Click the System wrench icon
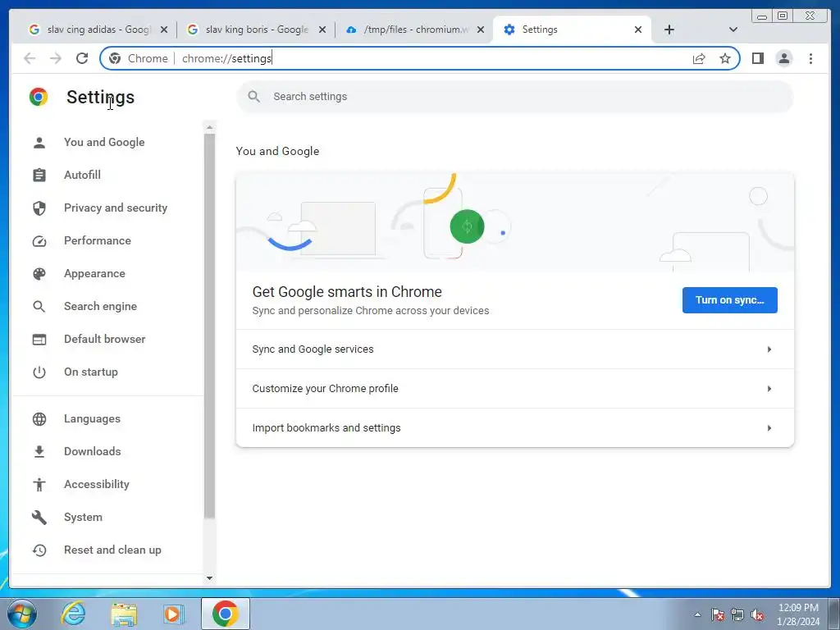The image size is (840, 630). [x=39, y=518]
